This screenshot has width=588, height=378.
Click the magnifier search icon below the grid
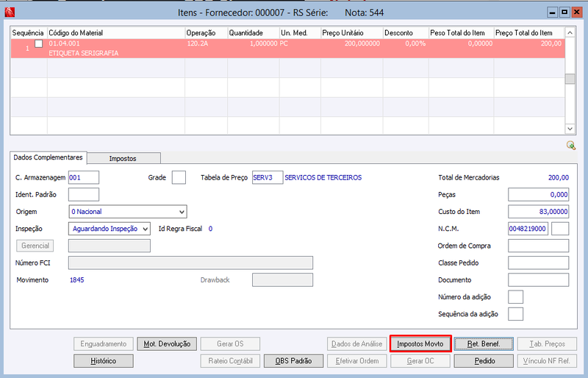571,146
